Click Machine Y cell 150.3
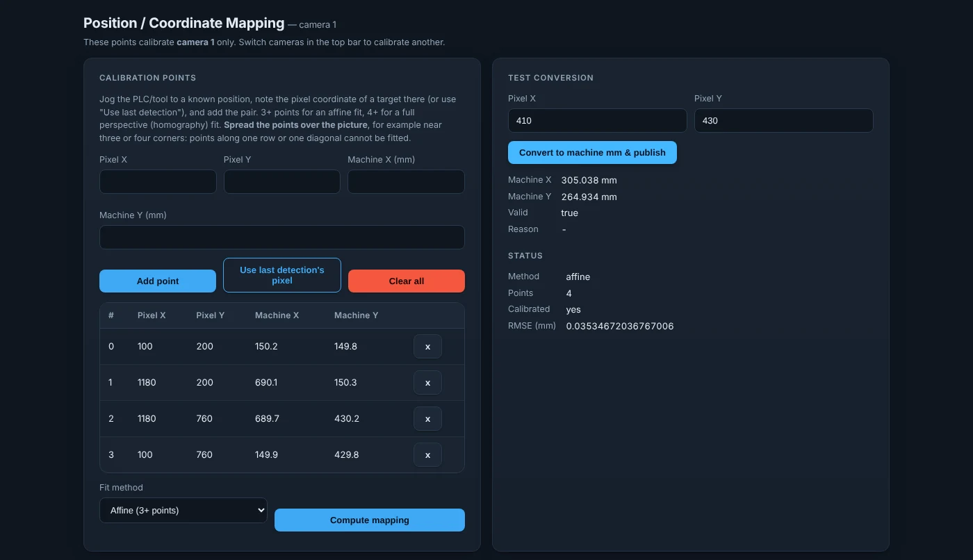973x560 pixels. tap(346, 382)
